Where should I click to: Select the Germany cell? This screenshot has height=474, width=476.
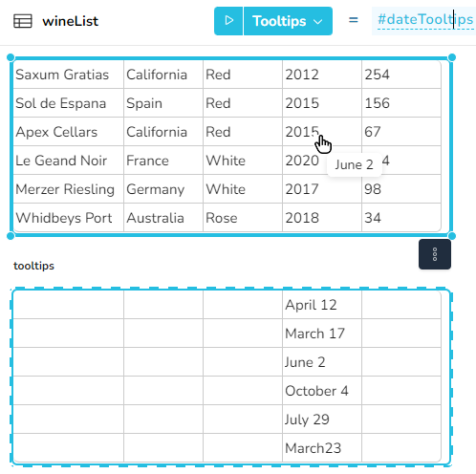[x=163, y=189]
